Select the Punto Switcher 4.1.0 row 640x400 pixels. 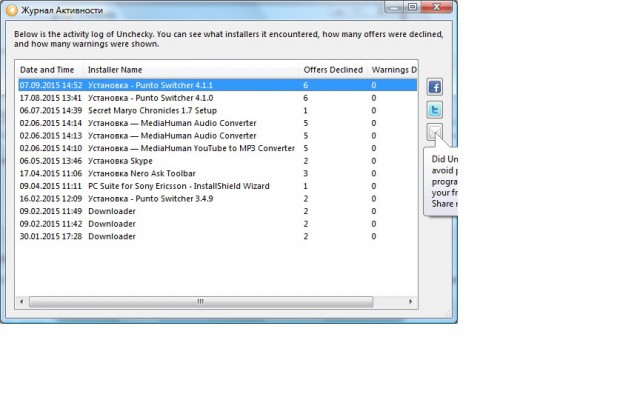coord(218,98)
